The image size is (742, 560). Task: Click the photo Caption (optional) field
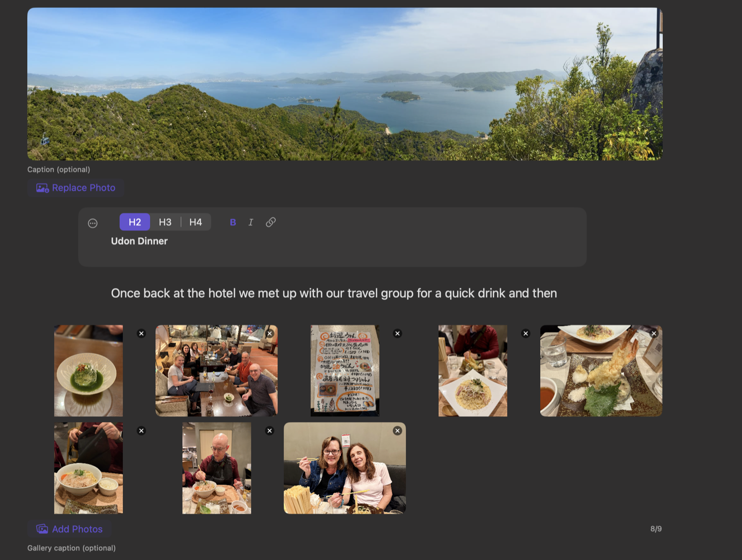pyautogui.click(x=59, y=169)
